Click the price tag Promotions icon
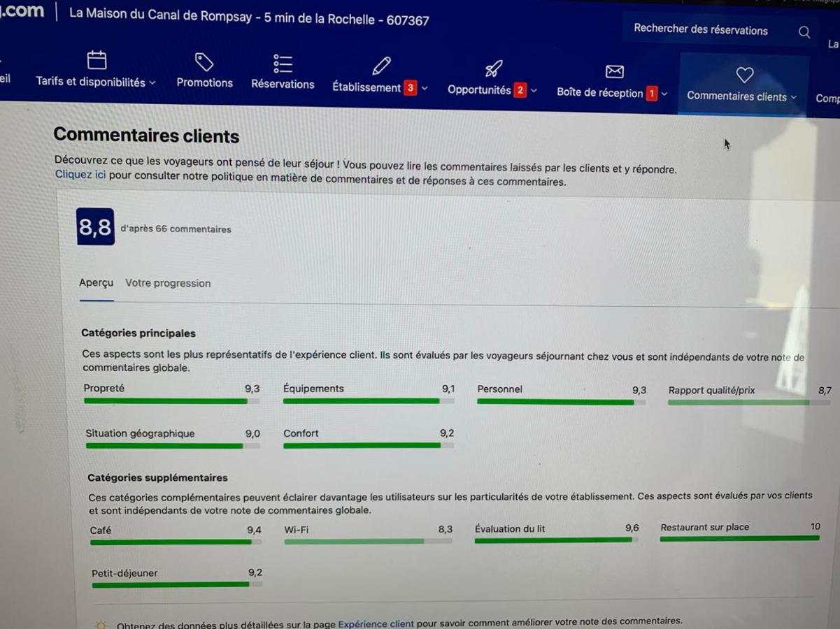 click(x=204, y=62)
